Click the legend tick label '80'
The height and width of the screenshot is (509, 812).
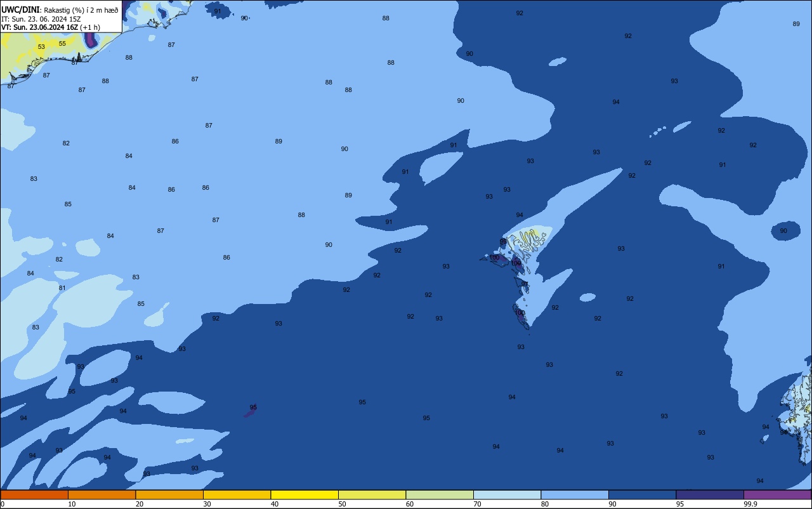click(x=545, y=504)
